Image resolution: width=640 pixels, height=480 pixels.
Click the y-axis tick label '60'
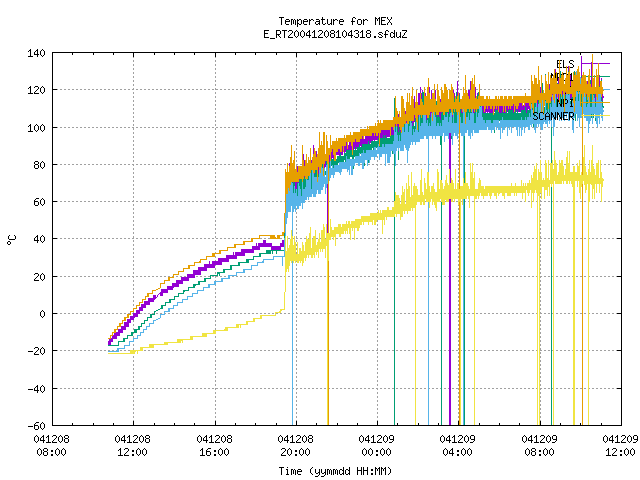40,202
